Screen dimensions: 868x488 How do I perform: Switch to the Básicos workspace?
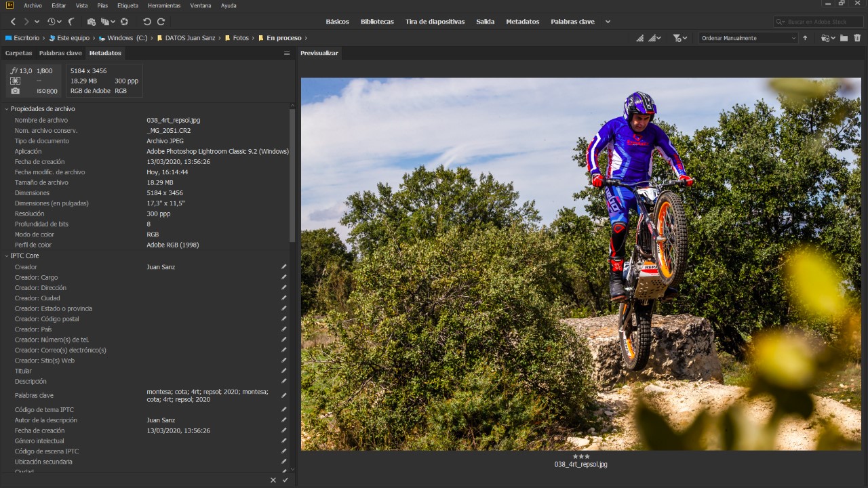point(337,22)
